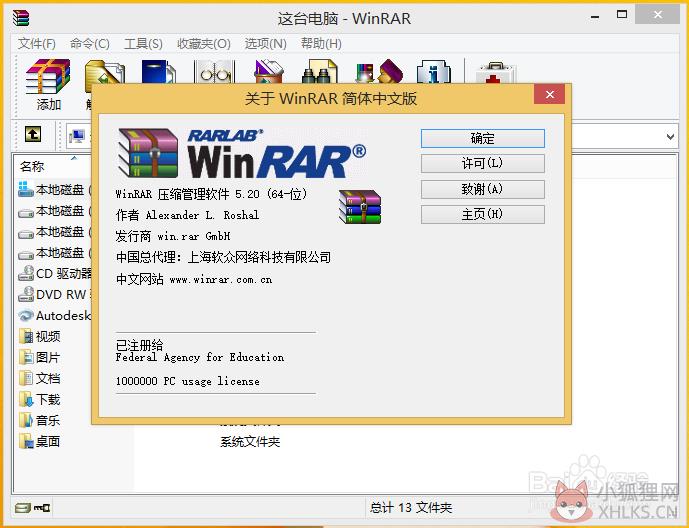Click the Federal Agency for Education text
This screenshot has height=528, width=689.
[200, 358]
